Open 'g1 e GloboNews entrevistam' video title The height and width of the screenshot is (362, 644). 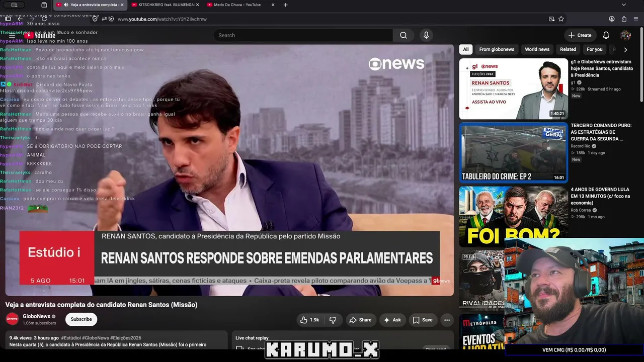[602, 68]
